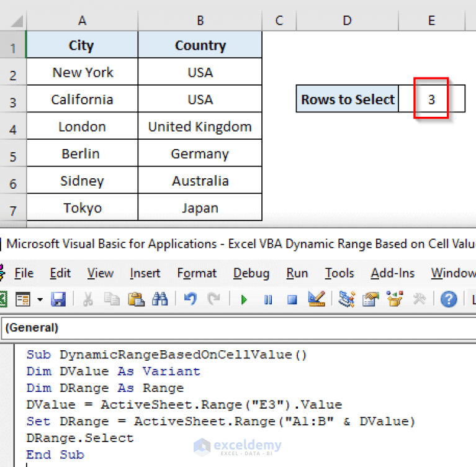476x467 pixels.
Task: Select column D header
Action: click(348, 20)
